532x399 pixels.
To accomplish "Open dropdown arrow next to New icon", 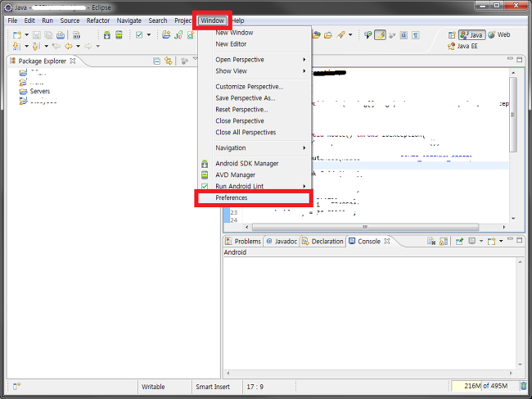I will pos(26,35).
